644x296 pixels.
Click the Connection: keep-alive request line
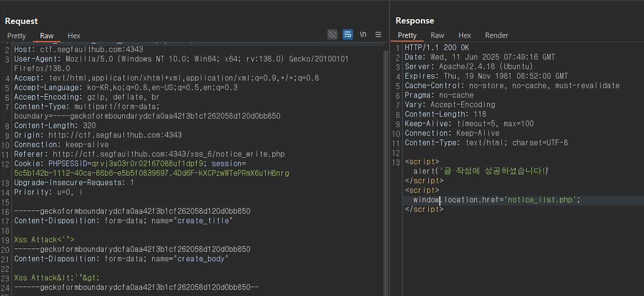61,145
